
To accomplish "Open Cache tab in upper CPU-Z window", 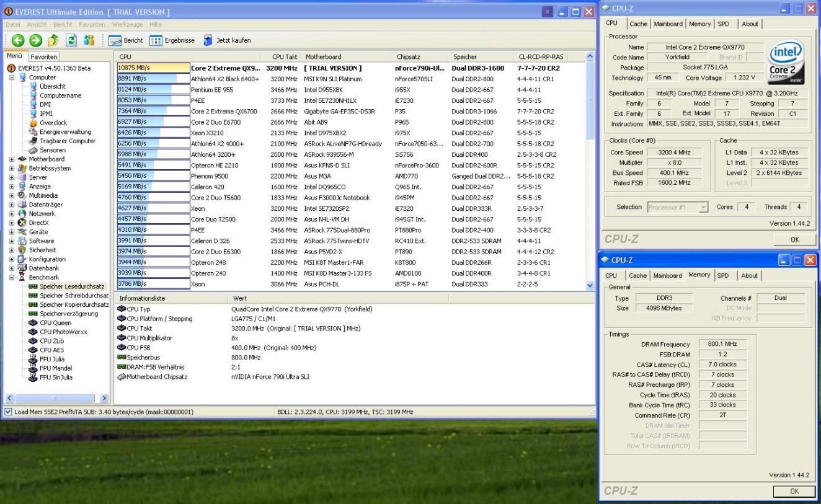I will 638,24.
